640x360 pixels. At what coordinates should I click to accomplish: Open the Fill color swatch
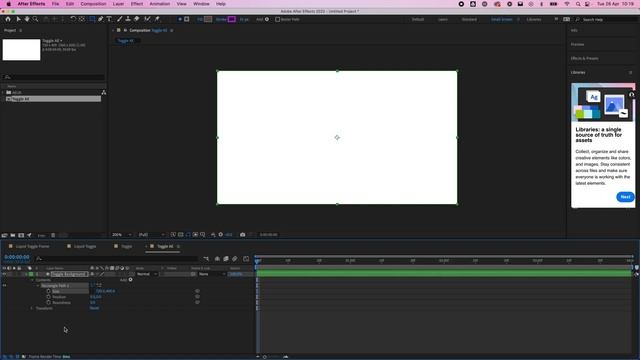tap(208, 19)
